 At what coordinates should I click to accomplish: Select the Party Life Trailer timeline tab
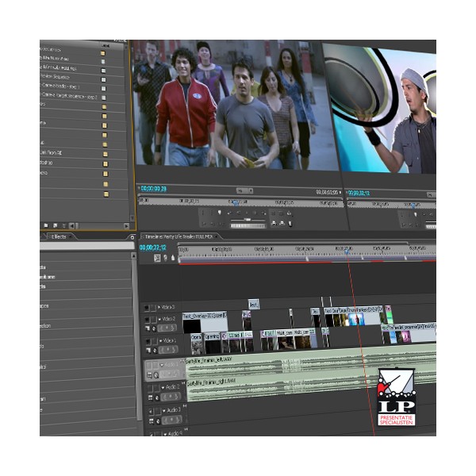tap(178, 236)
